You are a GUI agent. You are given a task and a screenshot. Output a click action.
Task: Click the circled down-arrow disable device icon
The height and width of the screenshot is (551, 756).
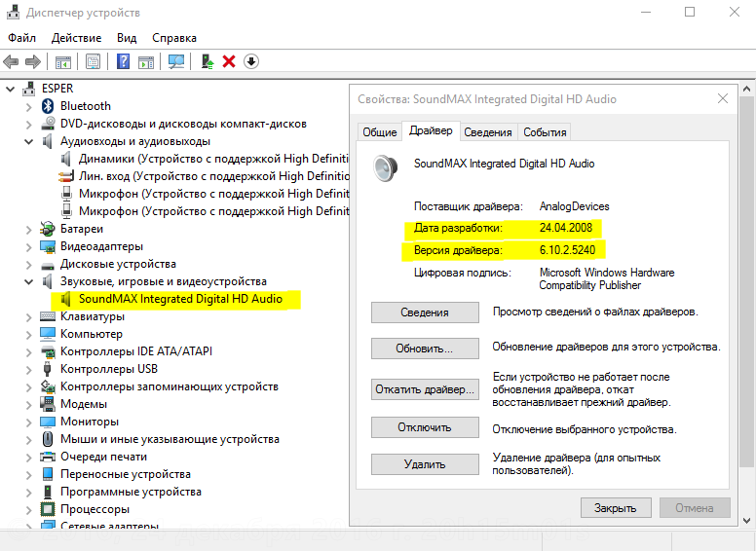(251, 61)
